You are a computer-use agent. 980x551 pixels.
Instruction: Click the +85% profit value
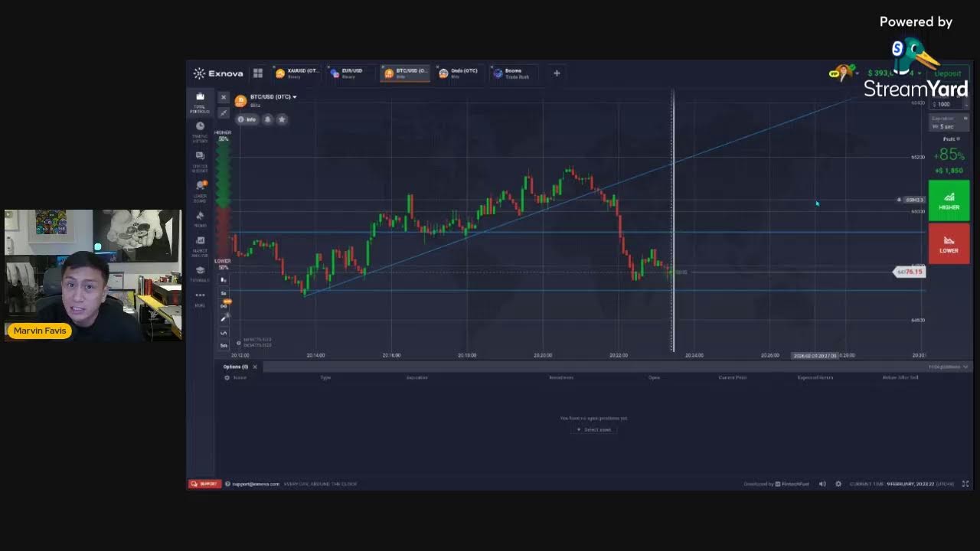[x=949, y=155]
